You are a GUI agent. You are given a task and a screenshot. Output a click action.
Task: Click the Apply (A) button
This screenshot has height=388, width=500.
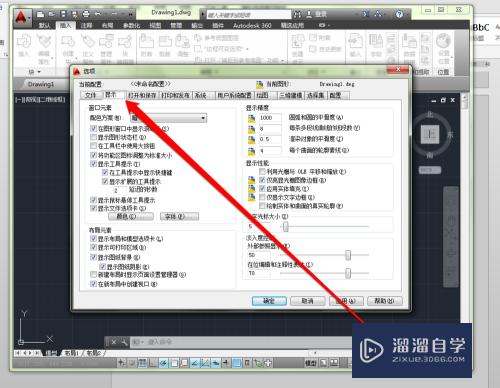(x=346, y=301)
